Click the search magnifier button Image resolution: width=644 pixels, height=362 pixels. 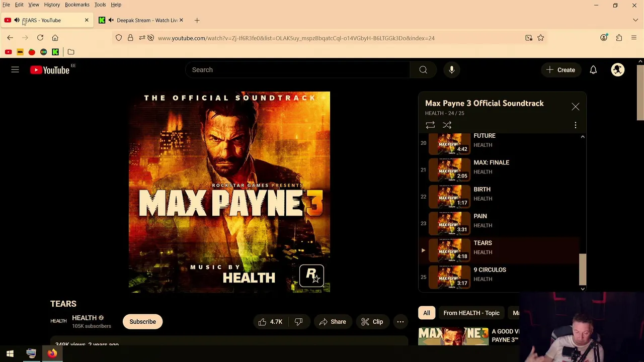tap(423, 70)
